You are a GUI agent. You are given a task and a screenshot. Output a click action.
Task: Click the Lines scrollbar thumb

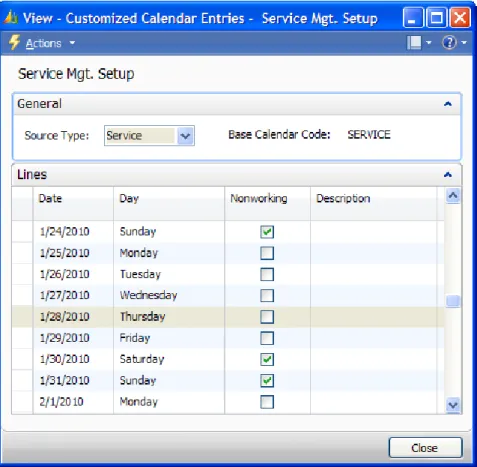point(453,301)
